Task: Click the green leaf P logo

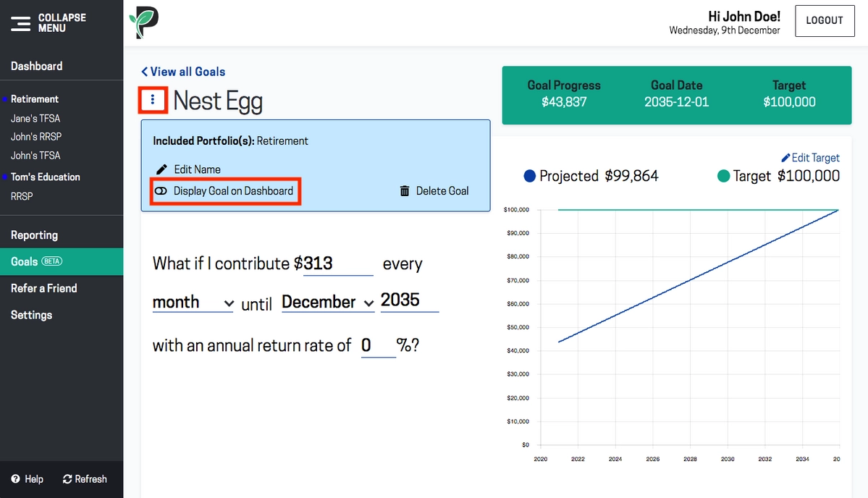Action: [x=144, y=22]
